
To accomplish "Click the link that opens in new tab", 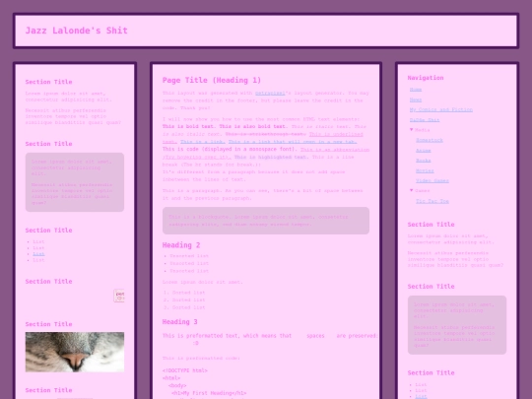I will point(293,142).
